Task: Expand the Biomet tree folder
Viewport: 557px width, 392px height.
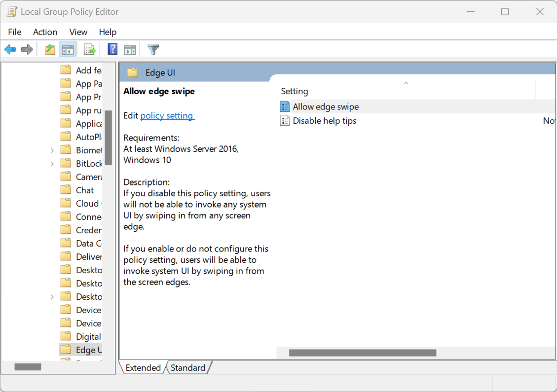Action: pyautogui.click(x=52, y=150)
